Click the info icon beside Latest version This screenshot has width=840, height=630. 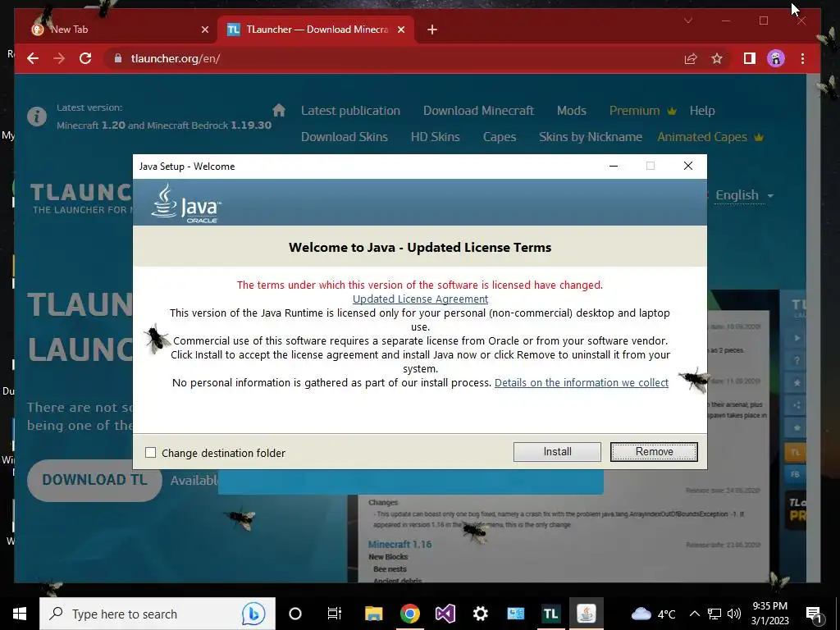coord(37,116)
